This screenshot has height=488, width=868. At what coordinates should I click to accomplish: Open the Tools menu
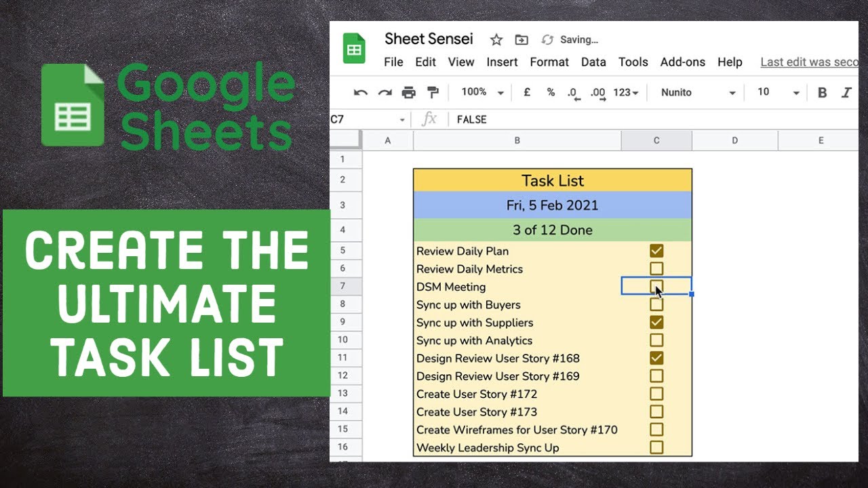tap(633, 62)
